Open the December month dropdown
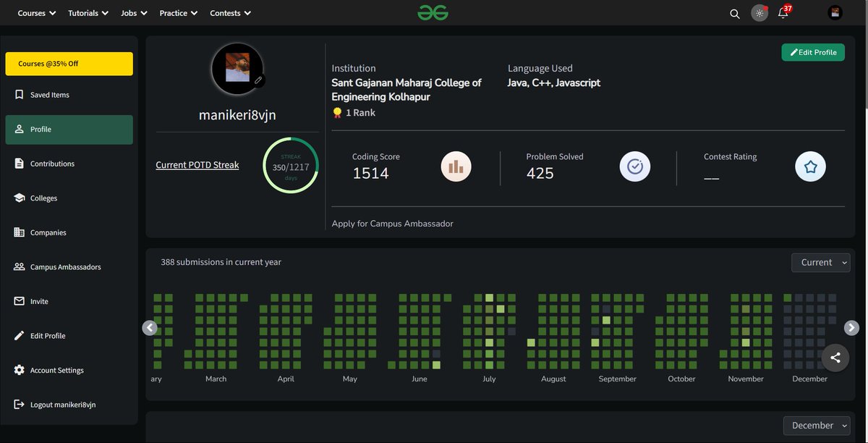Screen dimensions: 868x443 pyautogui.click(x=817, y=425)
